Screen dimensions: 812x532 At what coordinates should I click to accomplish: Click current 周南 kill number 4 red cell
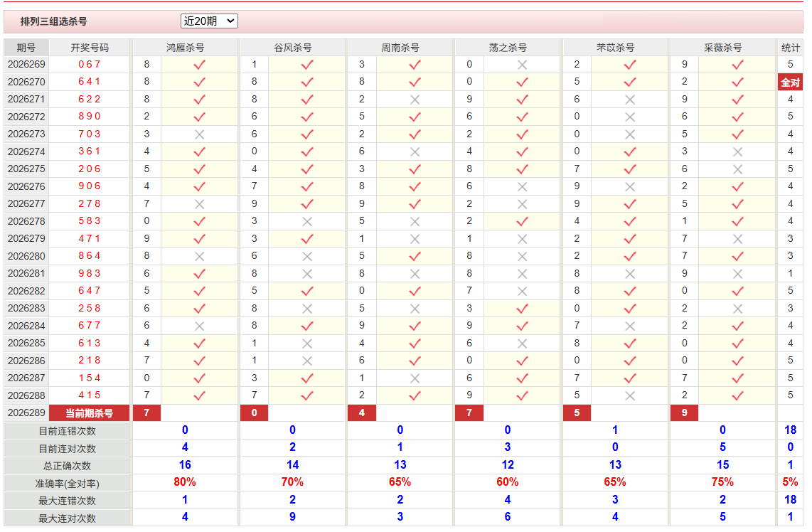point(361,413)
